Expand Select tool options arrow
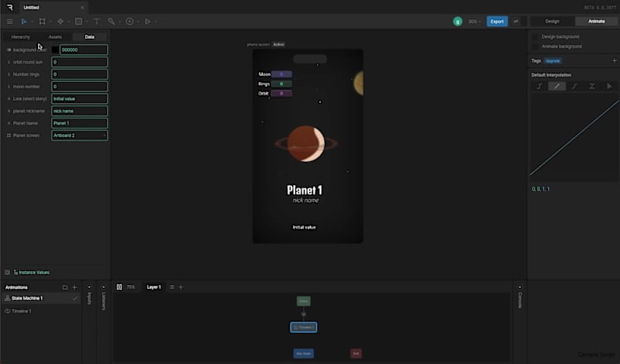The width and height of the screenshot is (620, 364). coord(33,22)
